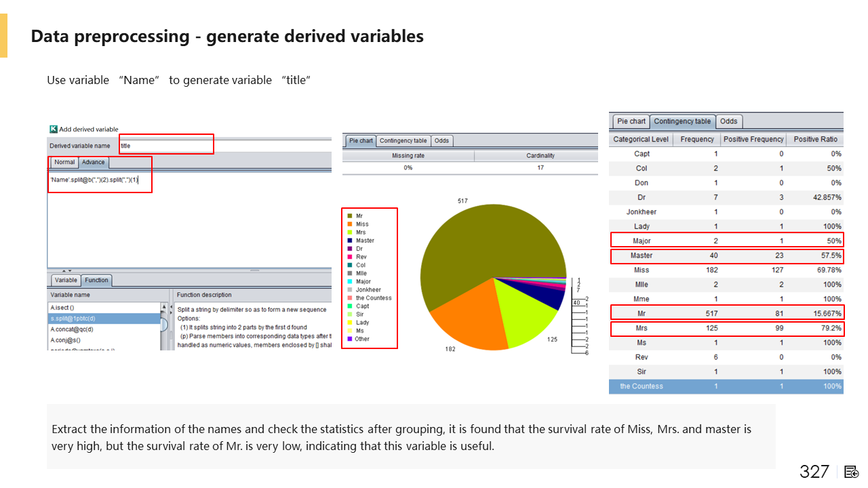Switch to the Normal tab

coord(64,162)
